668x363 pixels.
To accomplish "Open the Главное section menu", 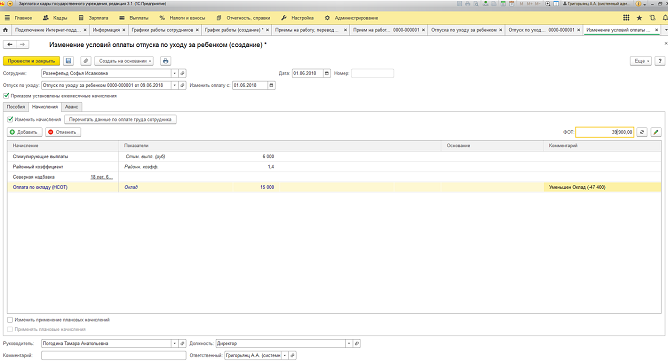I will 18,18.
